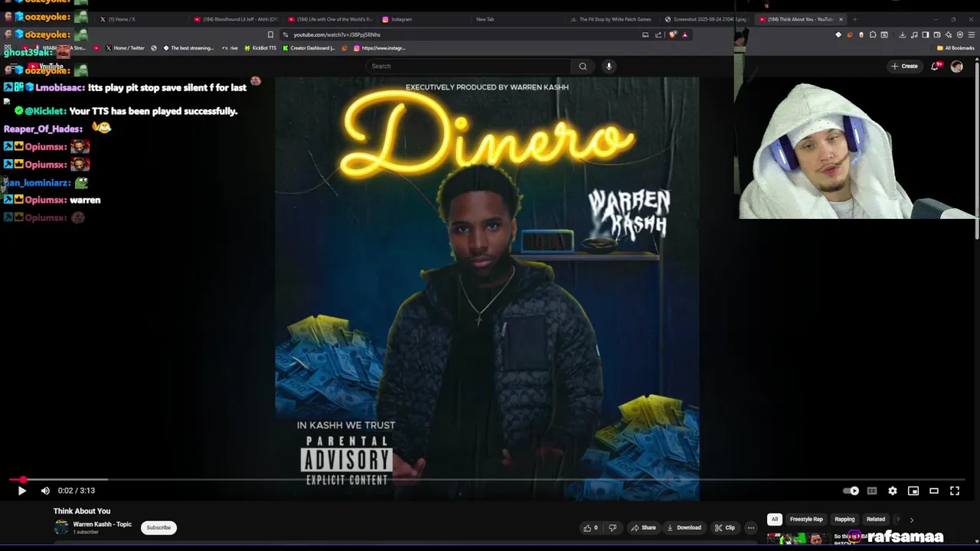The height and width of the screenshot is (551, 980).
Task: Switch to the Home / X tab
Action: point(142,19)
